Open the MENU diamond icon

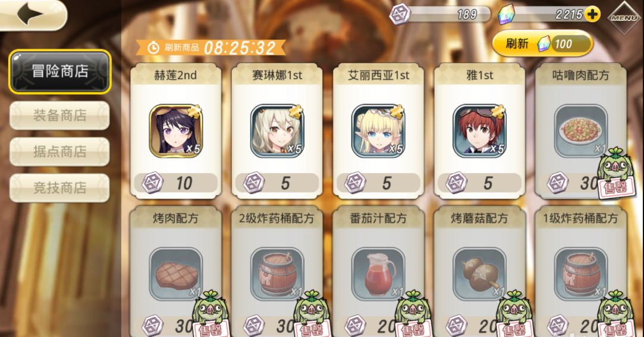624,17
